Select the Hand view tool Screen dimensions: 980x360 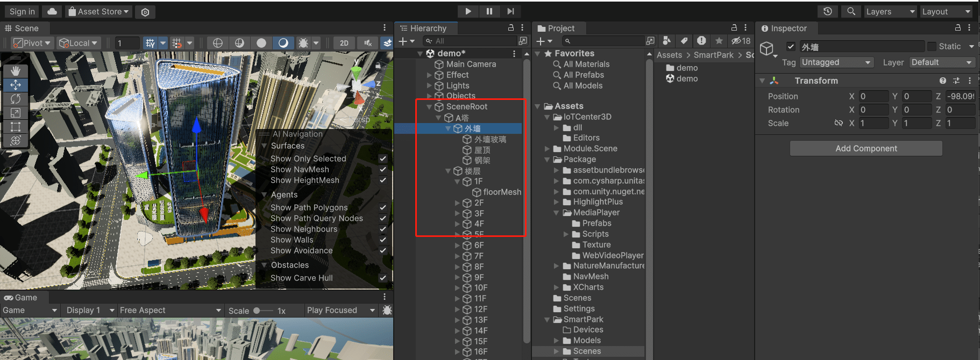pyautogui.click(x=16, y=70)
